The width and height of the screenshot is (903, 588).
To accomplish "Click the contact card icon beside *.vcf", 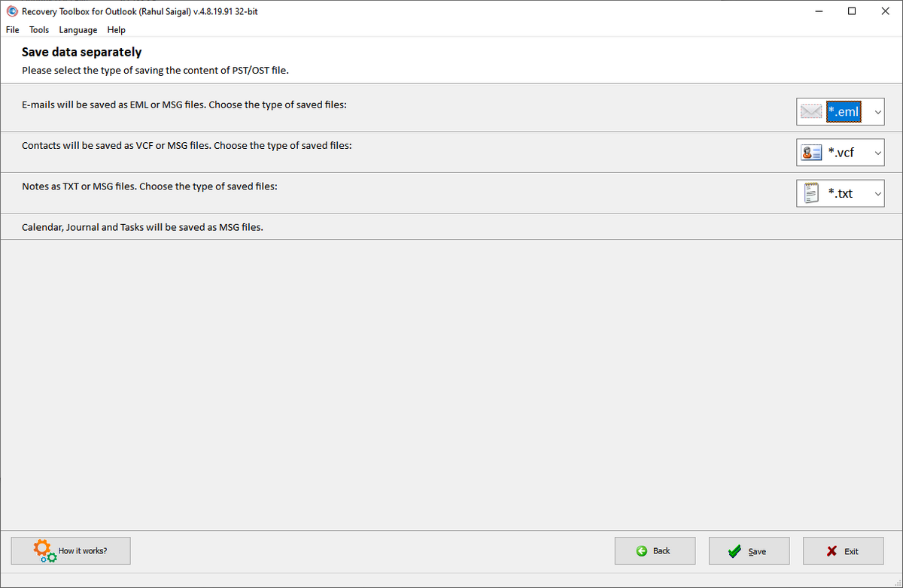I will 811,152.
